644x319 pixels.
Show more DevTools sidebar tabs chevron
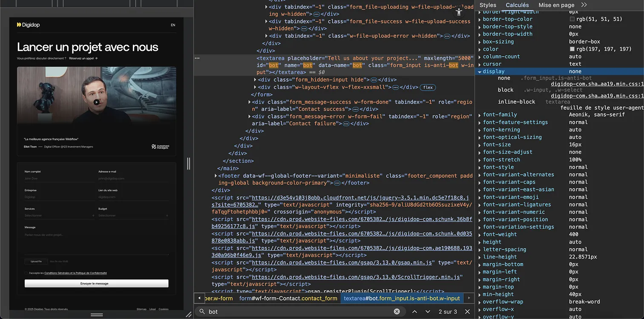[584, 5]
